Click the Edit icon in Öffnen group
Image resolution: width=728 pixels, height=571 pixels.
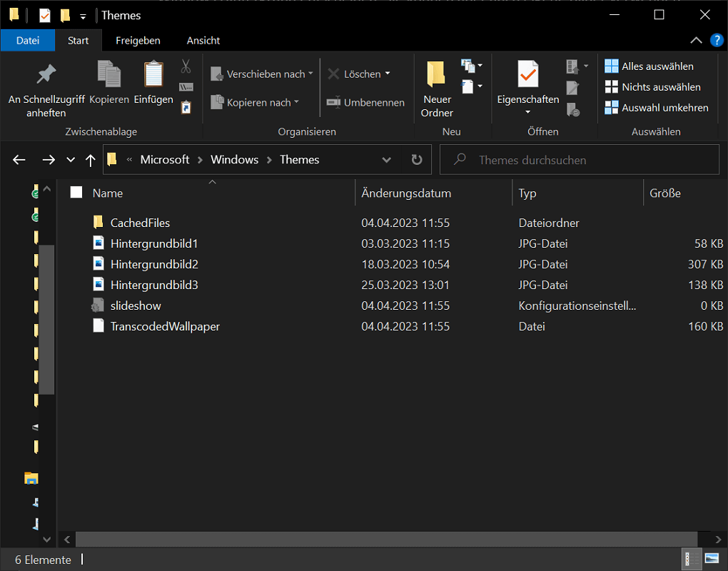572,87
